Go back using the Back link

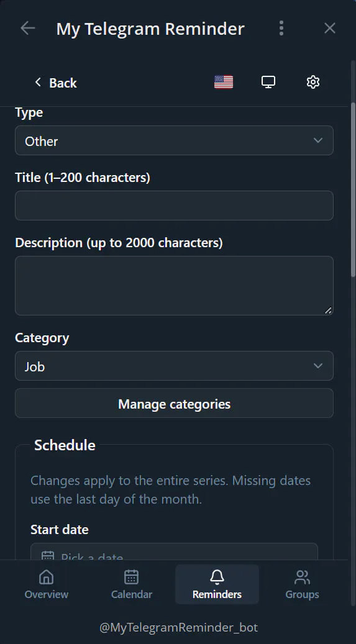[x=55, y=83]
